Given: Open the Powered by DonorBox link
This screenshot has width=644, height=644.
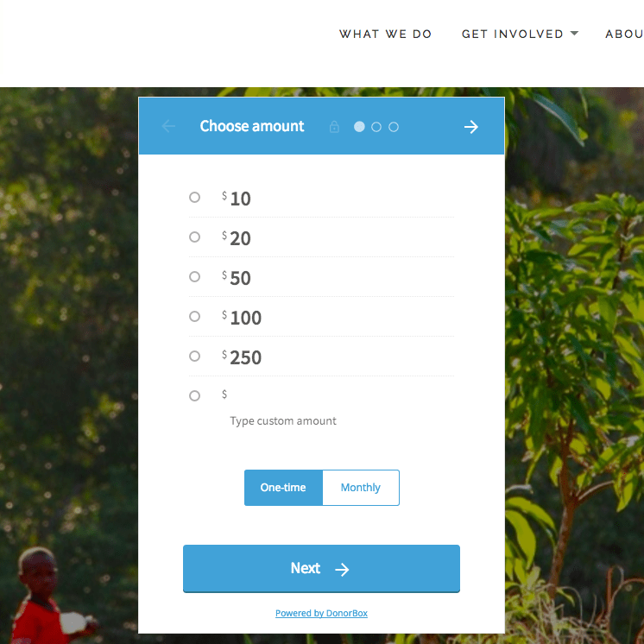Looking at the screenshot, I should (x=321, y=613).
